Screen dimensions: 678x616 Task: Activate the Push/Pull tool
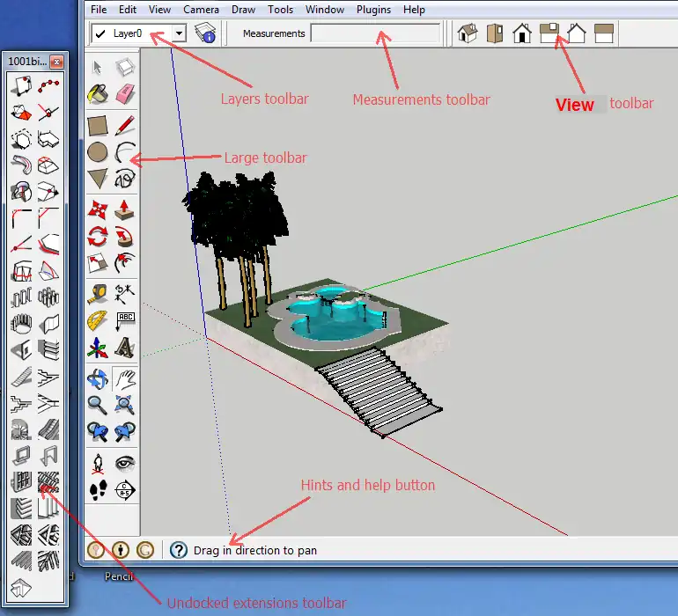[125, 209]
